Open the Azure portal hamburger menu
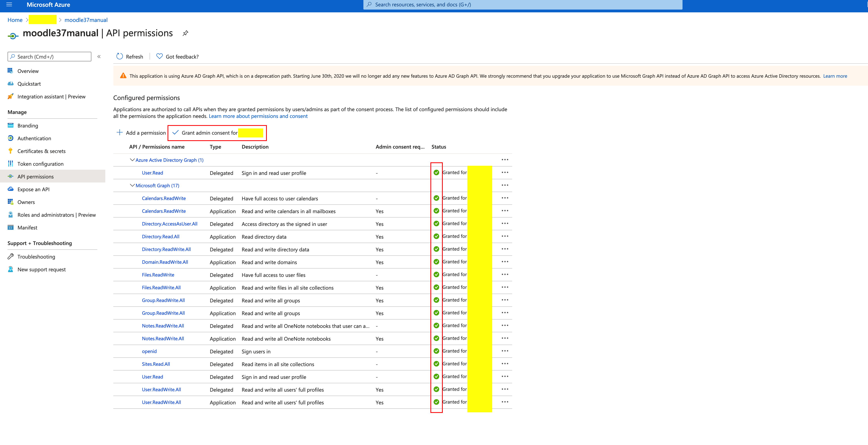The width and height of the screenshot is (868, 445). point(9,4)
